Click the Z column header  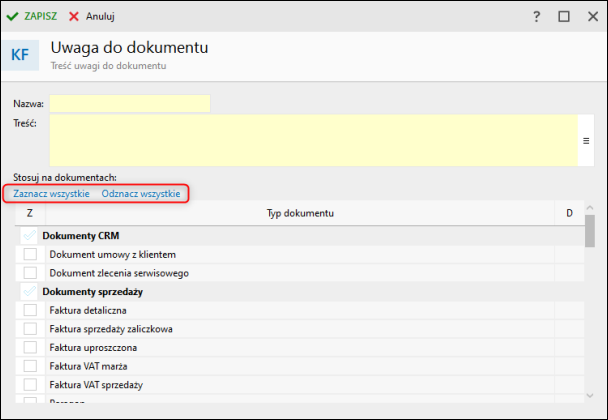coord(30,213)
